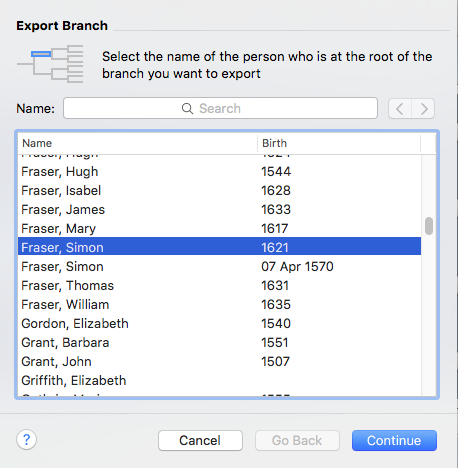This screenshot has height=468, width=458.
Task: Go to previous search result arrow
Action: [x=400, y=109]
